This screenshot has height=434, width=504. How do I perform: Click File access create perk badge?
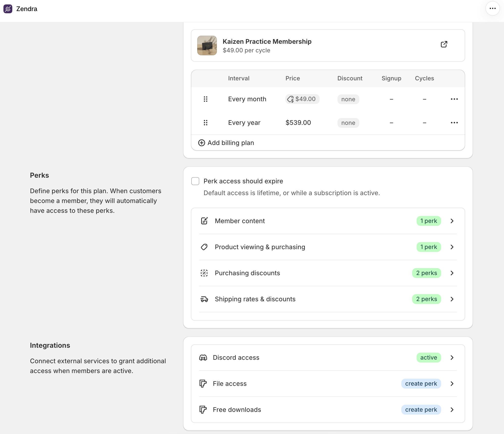coord(421,384)
